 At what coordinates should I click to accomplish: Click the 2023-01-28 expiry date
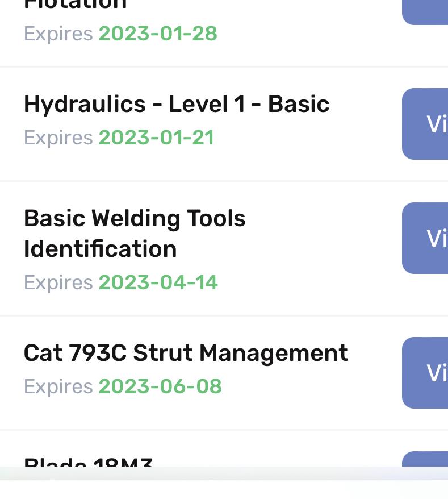[158, 34]
